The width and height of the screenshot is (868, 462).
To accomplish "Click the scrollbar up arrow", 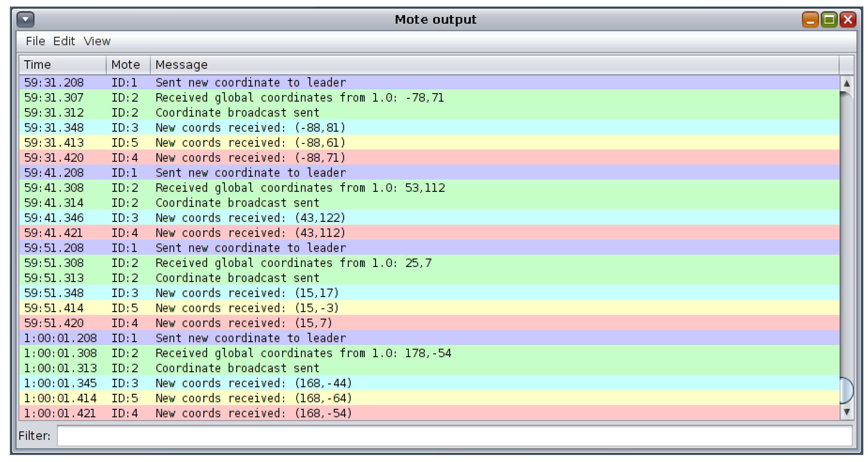I will (846, 83).
